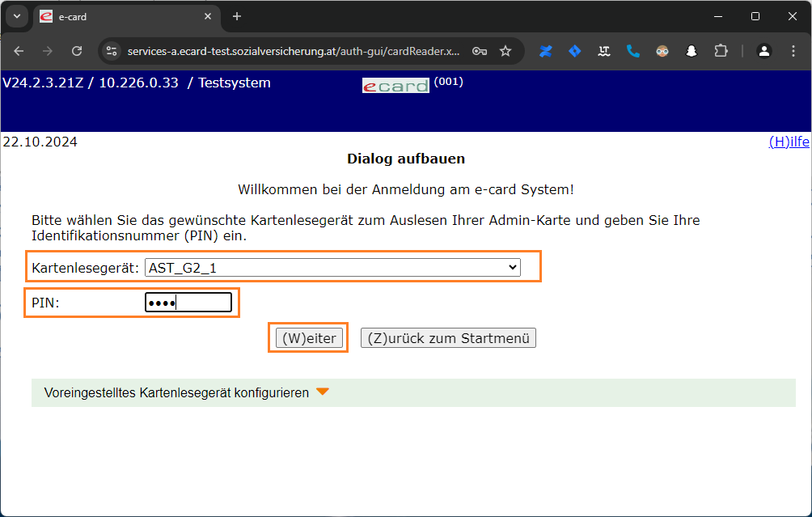
Task: Reload the page
Action: 77,51
